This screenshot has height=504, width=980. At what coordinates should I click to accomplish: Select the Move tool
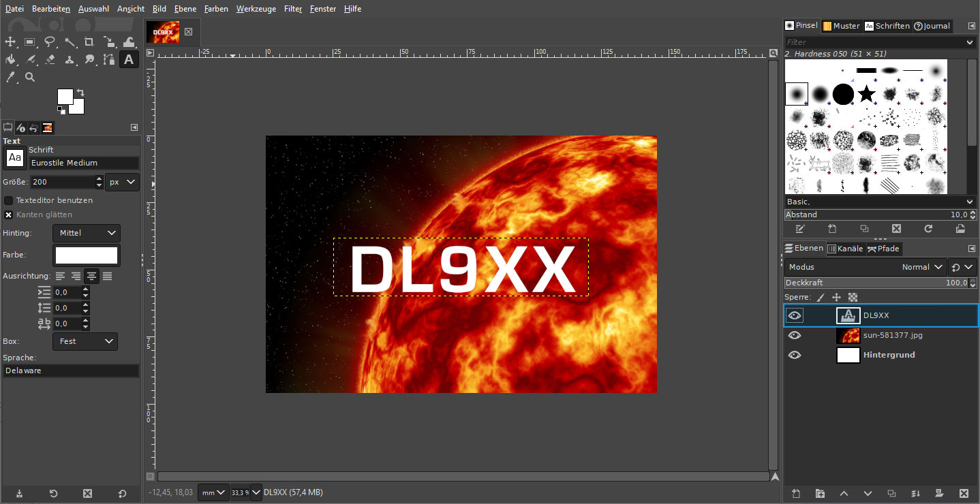(10, 42)
